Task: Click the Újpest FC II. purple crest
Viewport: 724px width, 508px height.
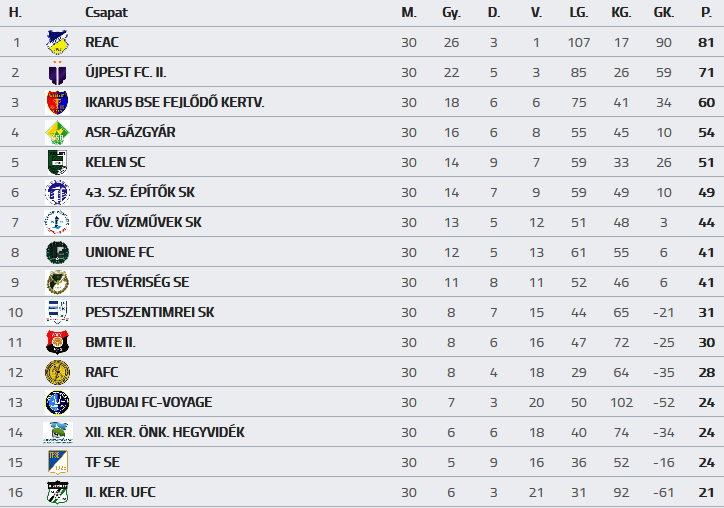Action: [57, 72]
